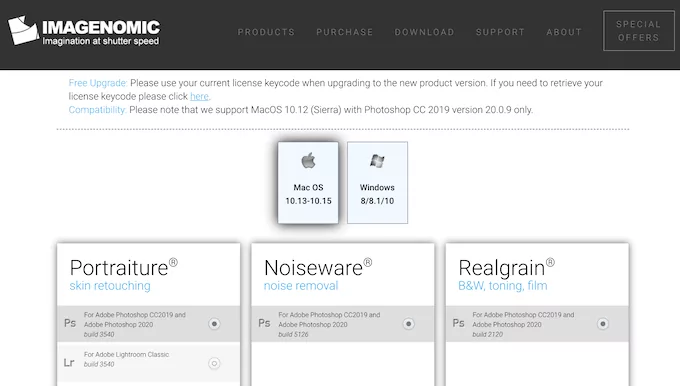Click the Imagenomic logo icon

[x=23, y=30]
